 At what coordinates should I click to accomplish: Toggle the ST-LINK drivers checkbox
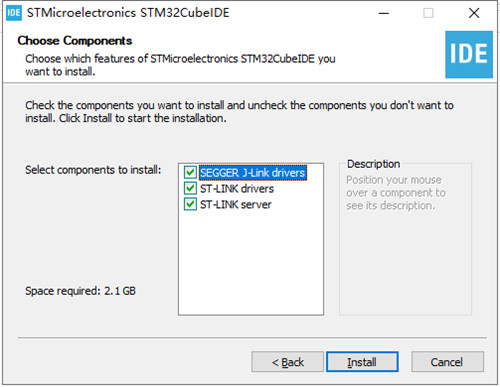coord(190,189)
